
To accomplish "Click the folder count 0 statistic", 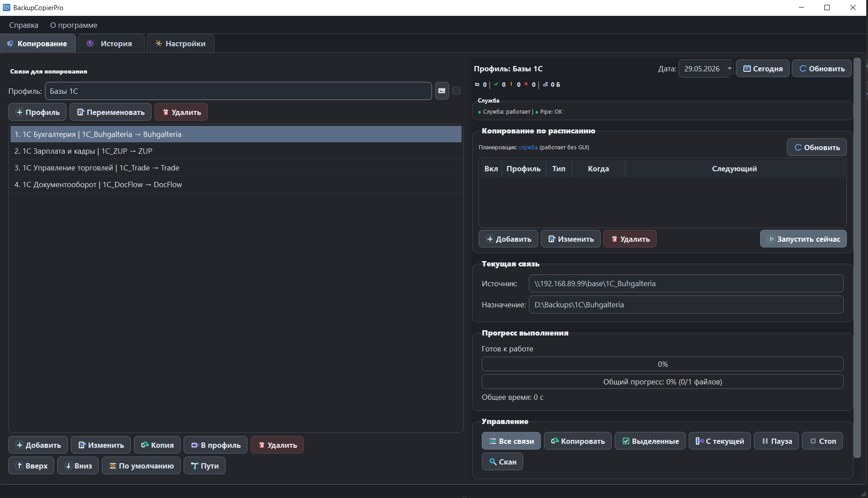I will [x=481, y=85].
